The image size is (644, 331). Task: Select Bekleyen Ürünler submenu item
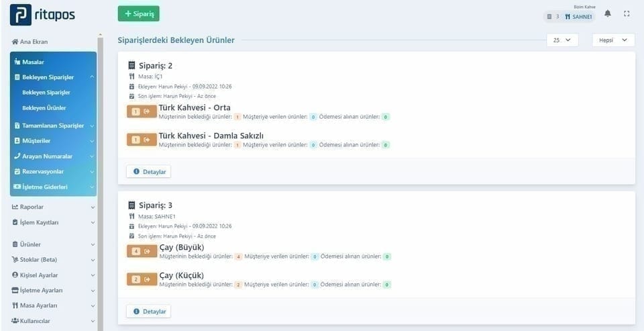(44, 107)
